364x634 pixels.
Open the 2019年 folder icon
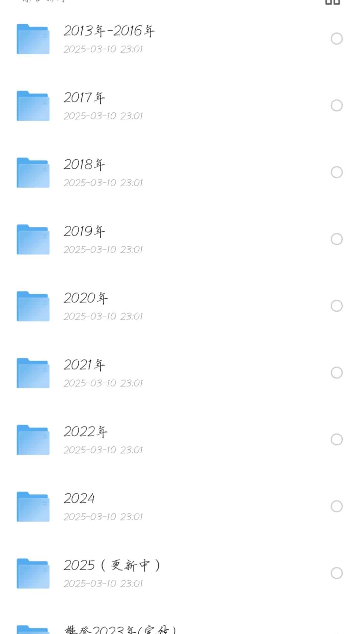click(33, 240)
